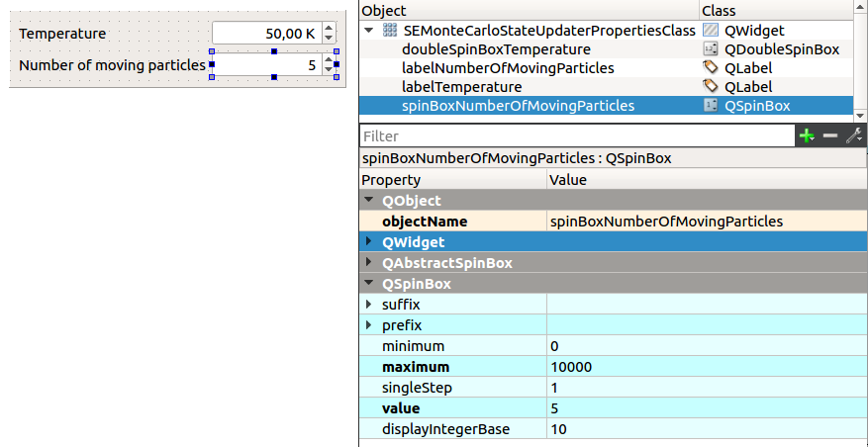Click the QDoubleSpinBox class icon
Screen dimensions: 868x447
tap(710, 49)
